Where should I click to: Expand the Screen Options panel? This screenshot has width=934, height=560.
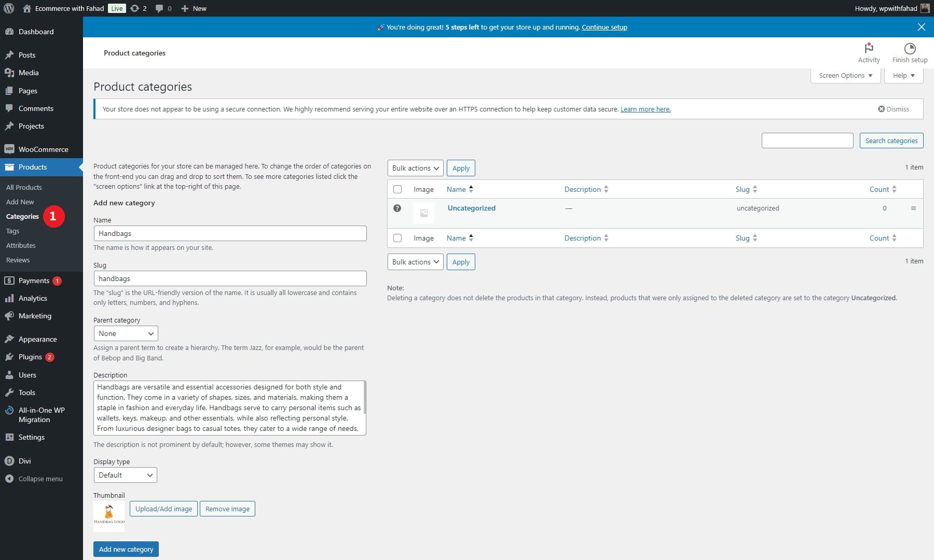(x=845, y=75)
